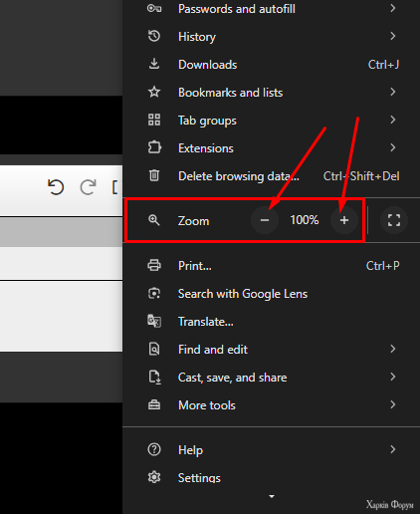Image resolution: width=420 pixels, height=514 pixels.
Task: Expand the Help submenu chevron
Action: 393,449
